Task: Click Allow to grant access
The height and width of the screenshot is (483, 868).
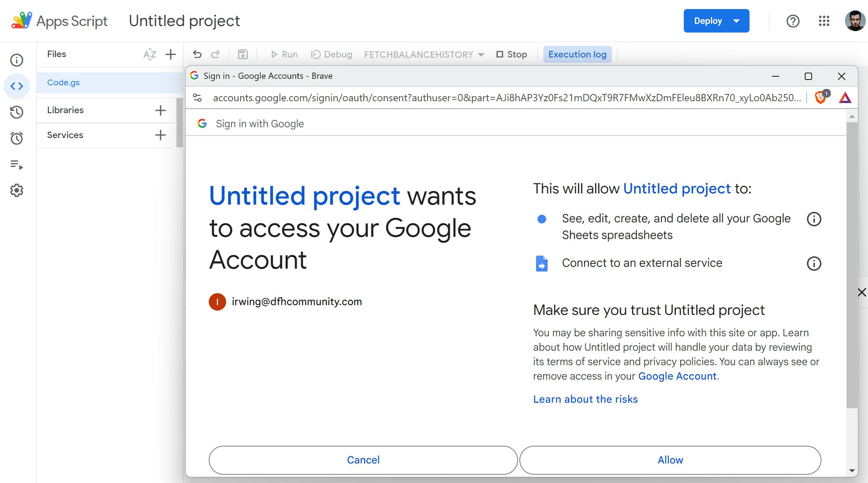Action: tap(670, 460)
